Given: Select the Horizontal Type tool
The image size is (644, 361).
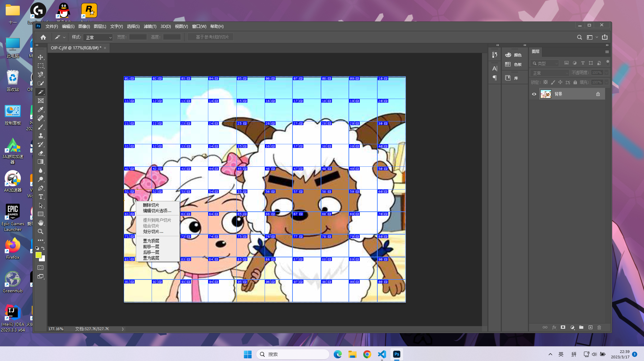Looking at the screenshot, I should point(41,197).
